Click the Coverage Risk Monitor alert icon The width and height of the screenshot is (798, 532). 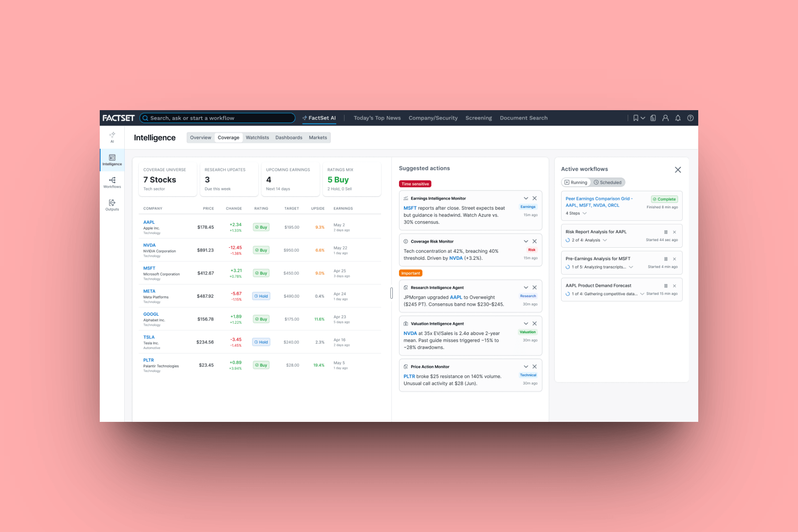[x=406, y=241]
